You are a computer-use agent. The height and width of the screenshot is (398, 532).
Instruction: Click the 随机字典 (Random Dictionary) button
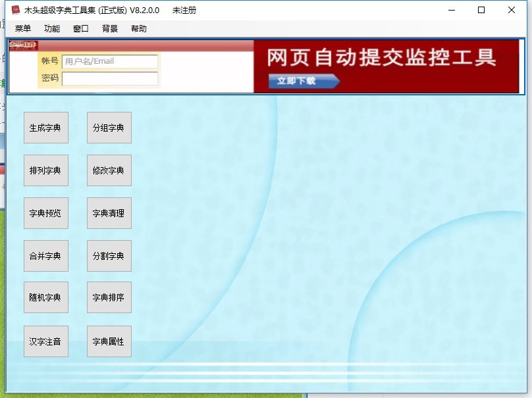click(46, 297)
